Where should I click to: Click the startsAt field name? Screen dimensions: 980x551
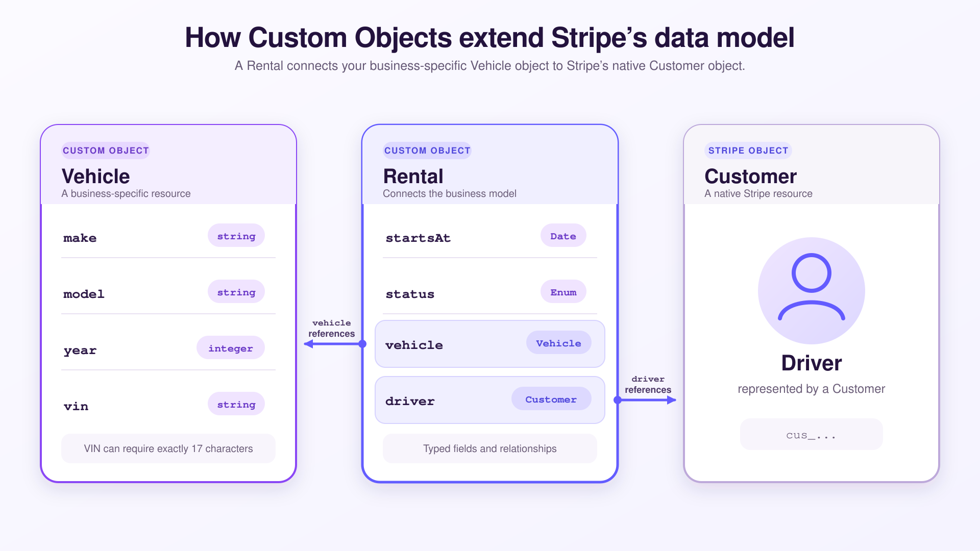pyautogui.click(x=418, y=238)
